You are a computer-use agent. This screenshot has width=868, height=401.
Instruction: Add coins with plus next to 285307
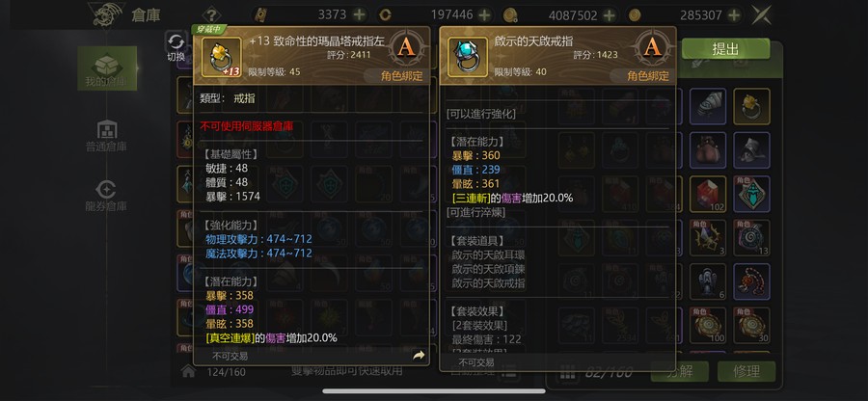[734, 14]
